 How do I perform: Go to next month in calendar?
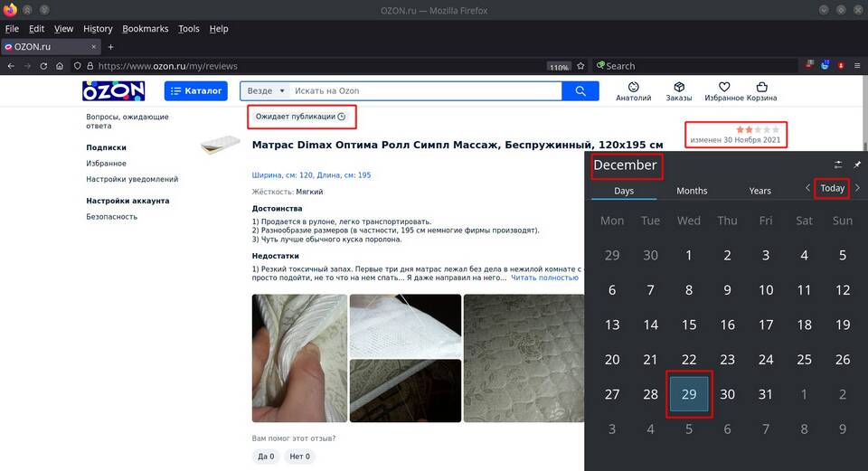(857, 188)
